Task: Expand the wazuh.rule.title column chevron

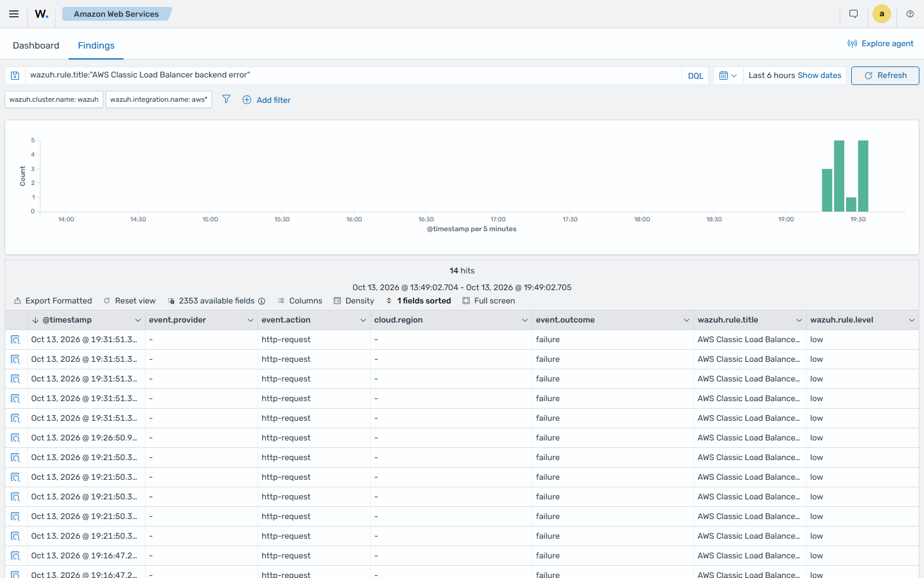Action: coord(799,320)
